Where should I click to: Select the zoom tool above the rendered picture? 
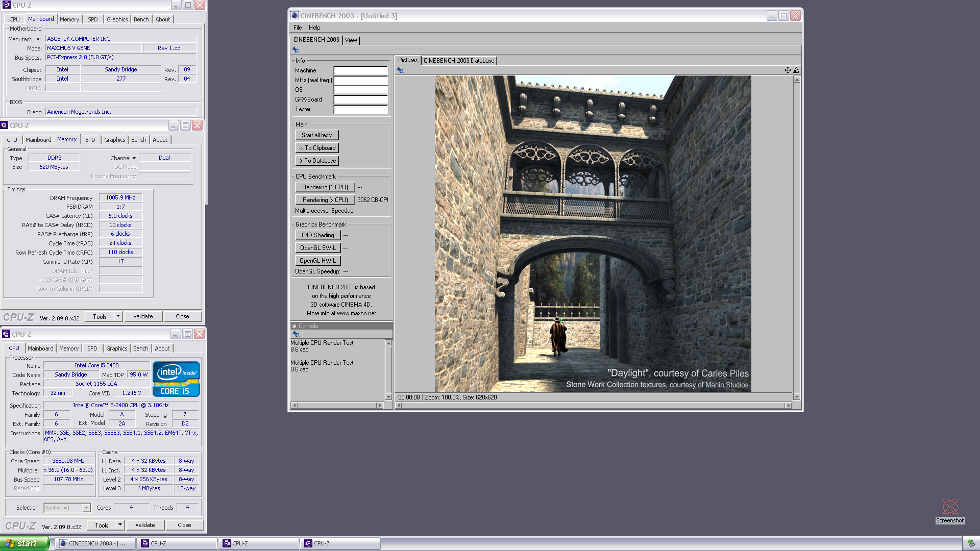pos(796,70)
